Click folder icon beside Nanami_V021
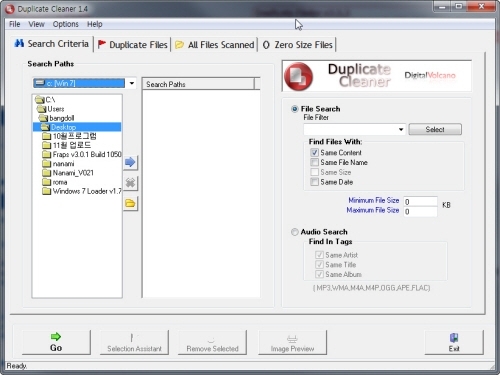Image resolution: width=500 pixels, height=375 pixels. [x=47, y=173]
